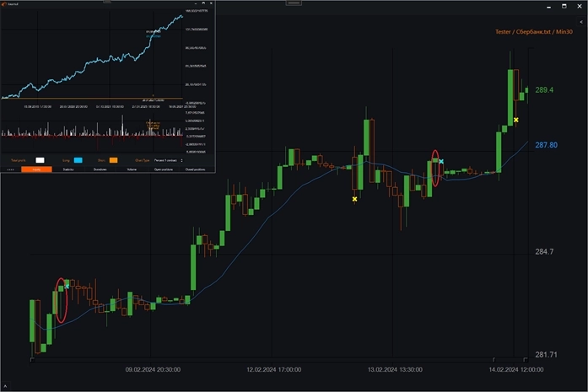Click the 14.02.2024 12:00:00 time label
Screen dimensions: 588x392
tap(516, 369)
